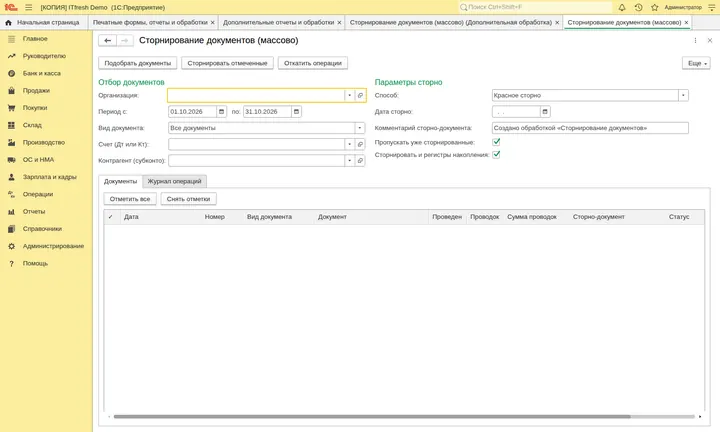Click Подобрать документы button
The image size is (720, 432).
(138, 63)
